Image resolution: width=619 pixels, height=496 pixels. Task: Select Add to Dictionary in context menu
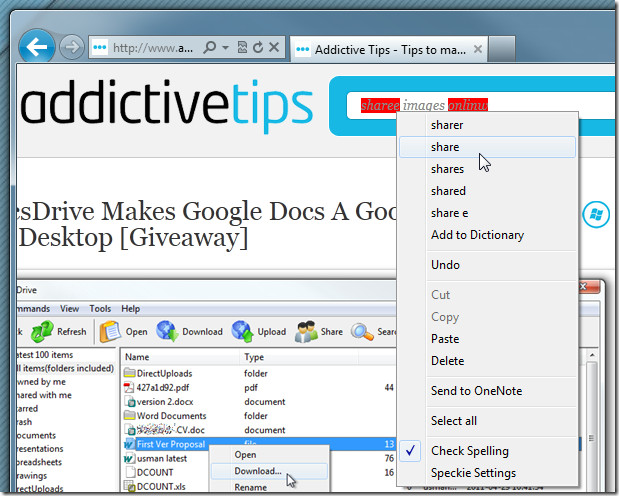pyautogui.click(x=487, y=235)
